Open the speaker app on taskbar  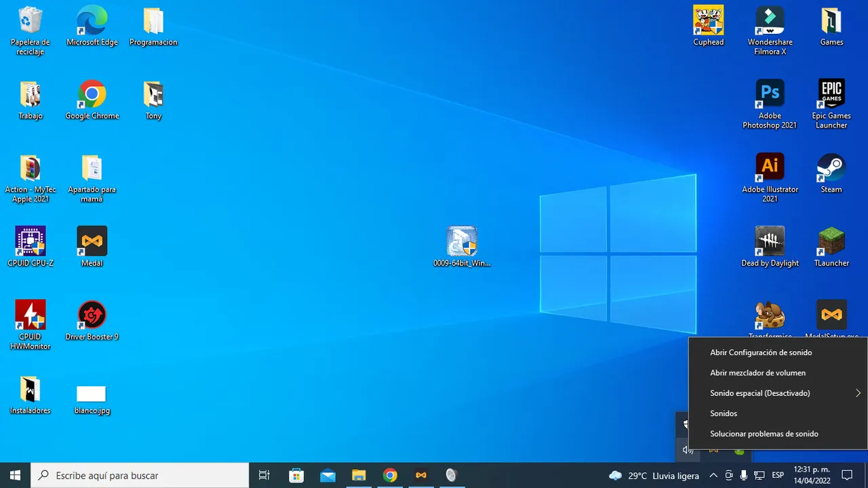[451, 475]
